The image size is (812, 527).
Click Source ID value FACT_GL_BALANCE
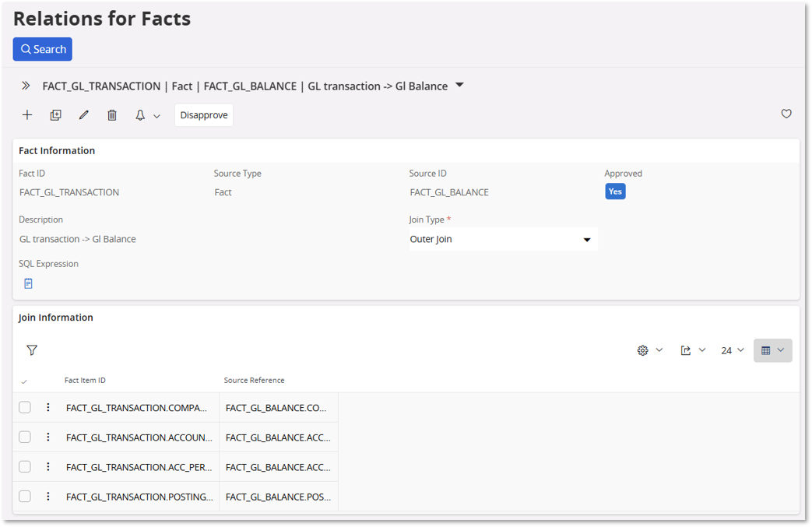tap(449, 192)
